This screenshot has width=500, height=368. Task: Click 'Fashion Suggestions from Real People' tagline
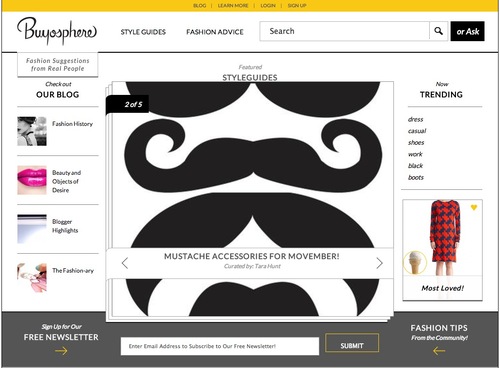pyautogui.click(x=58, y=65)
